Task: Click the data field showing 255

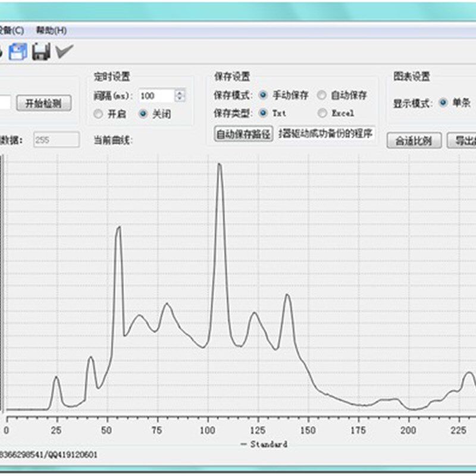Action: 57,140
